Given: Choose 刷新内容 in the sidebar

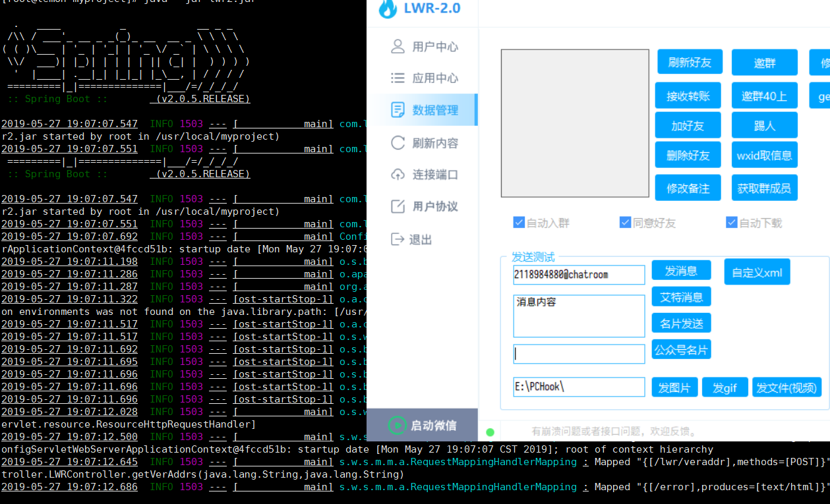Looking at the screenshot, I should [x=422, y=143].
